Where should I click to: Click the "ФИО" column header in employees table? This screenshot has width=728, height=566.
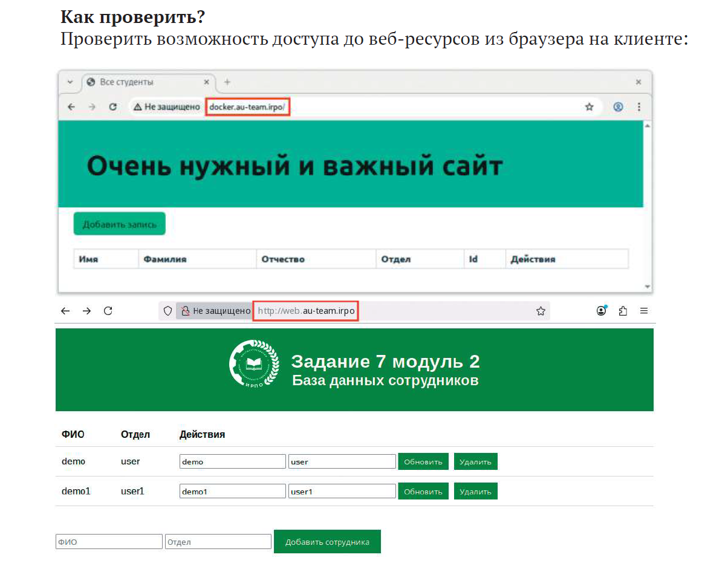pos(73,434)
